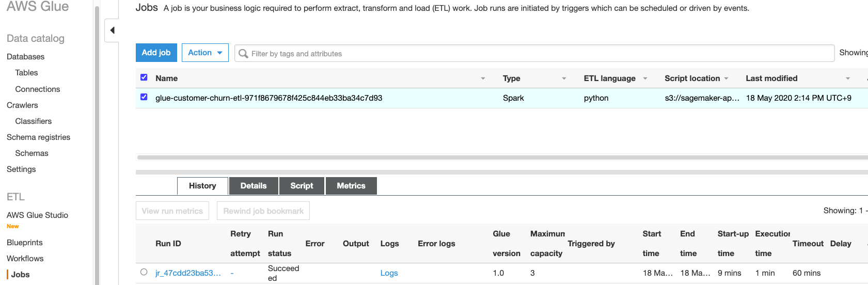The height and width of the screenshot is (285, 868).
Task: Click the Rewind job bookmark button
Action: (x=263, y=211)
